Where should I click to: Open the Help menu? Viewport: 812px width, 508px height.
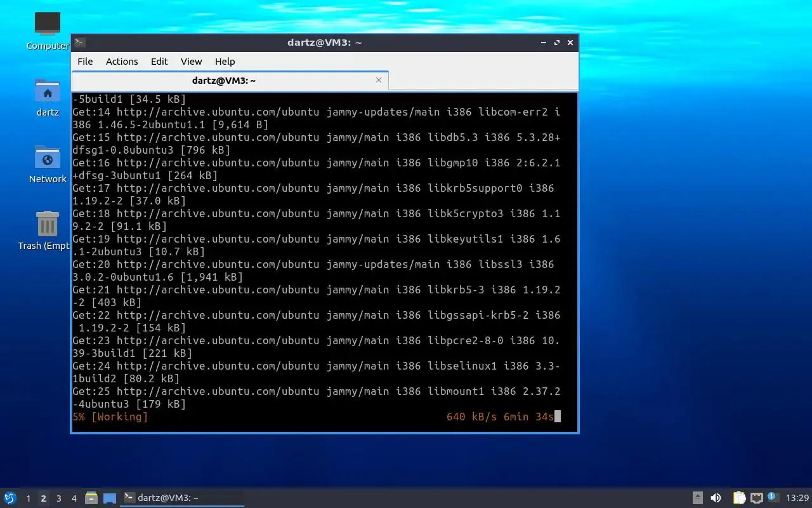point(225,62)
